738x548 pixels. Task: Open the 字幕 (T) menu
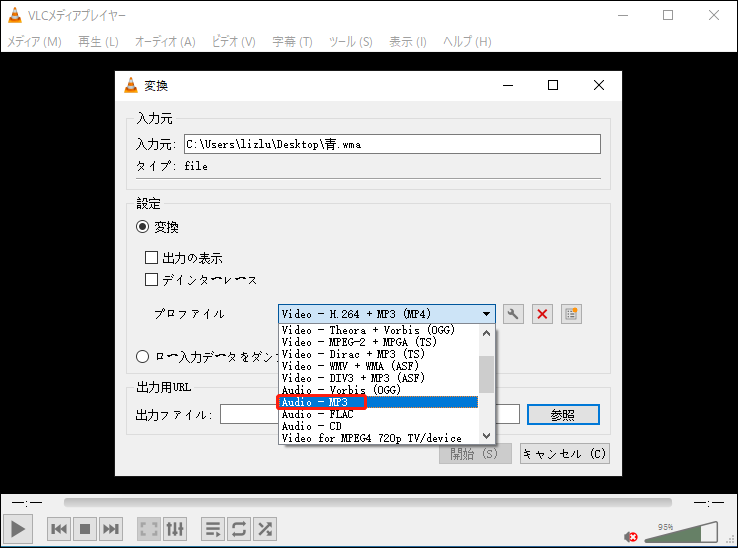tap(292, 41)
